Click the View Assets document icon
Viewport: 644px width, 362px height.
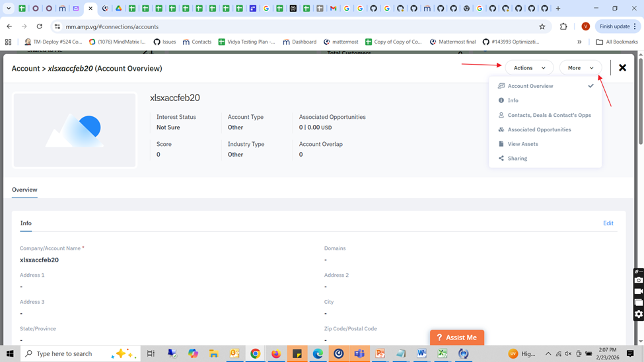(x=501, y=144)
